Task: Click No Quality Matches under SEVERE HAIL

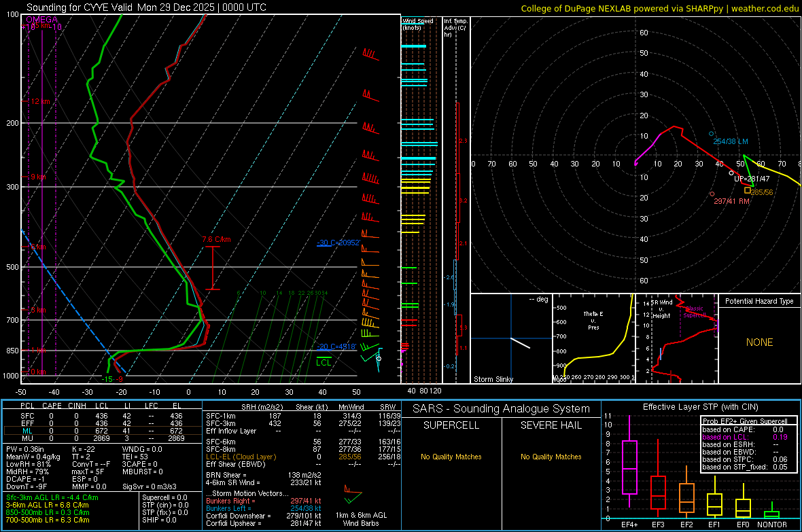Action: (551, 457)
